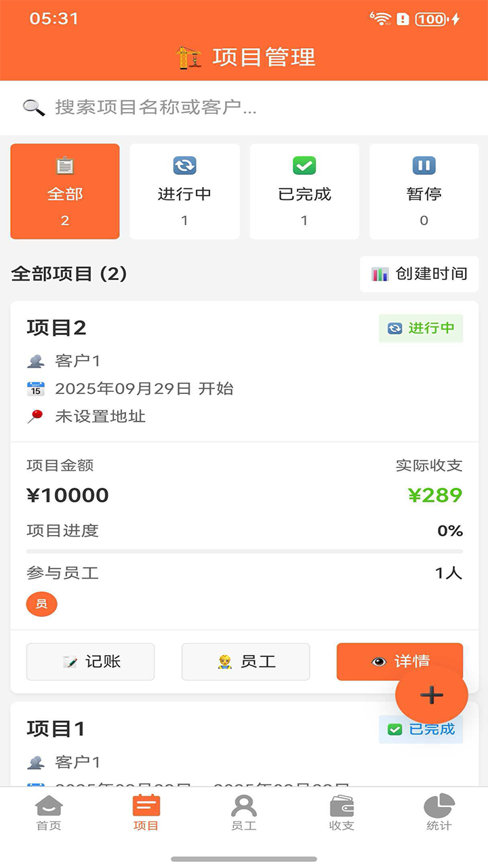
Task: Filter projects by 已完成
Action: [x=304, y=191]
